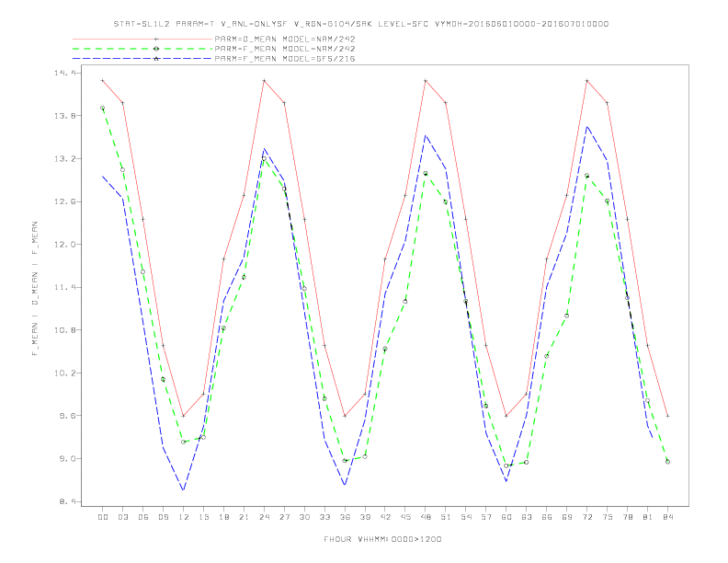This screenshot has width=728, height=563.
Task: Click x-axis forecast hour label 48
Action: tap(426, 517)
